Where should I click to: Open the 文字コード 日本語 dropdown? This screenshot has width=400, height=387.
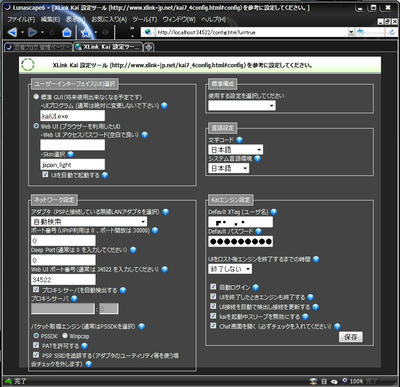[x=236, y=149]
